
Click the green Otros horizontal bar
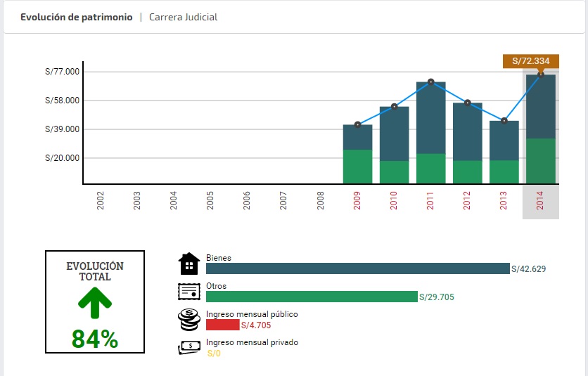tap(312, 297)
